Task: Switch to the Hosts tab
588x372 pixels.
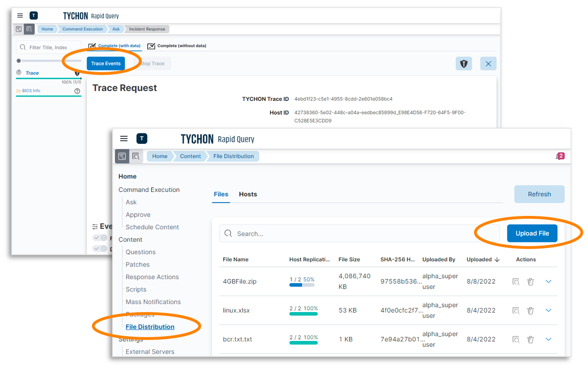Action: click(x=248, y=194)
